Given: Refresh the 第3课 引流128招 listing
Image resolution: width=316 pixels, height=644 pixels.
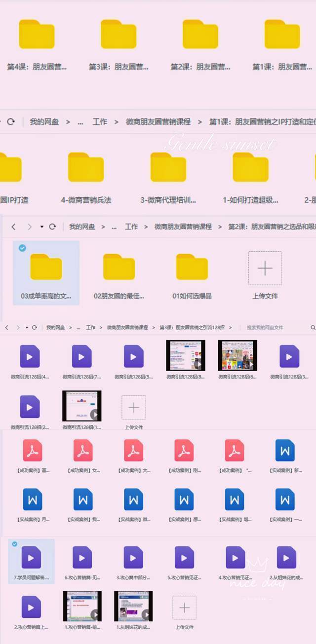Looking at the screenshot, I should tap(35, 327).
